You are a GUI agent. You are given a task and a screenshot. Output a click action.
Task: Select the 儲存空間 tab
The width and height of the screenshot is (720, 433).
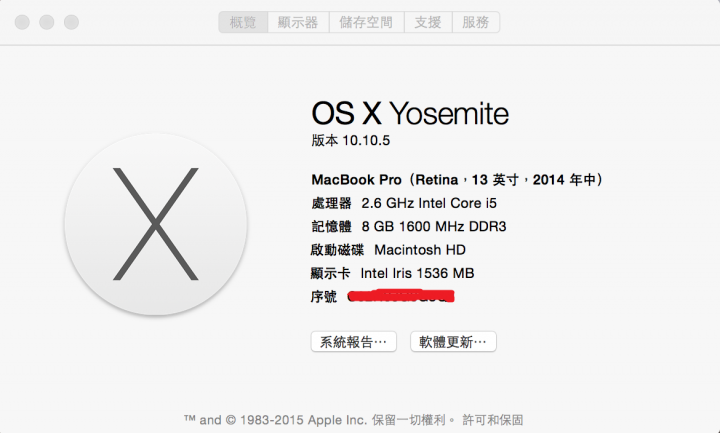366,22
